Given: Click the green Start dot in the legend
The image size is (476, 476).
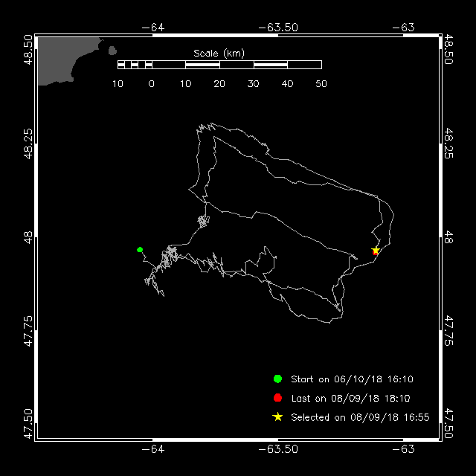Looking at the screenshot, I should [x=277, y=379].
